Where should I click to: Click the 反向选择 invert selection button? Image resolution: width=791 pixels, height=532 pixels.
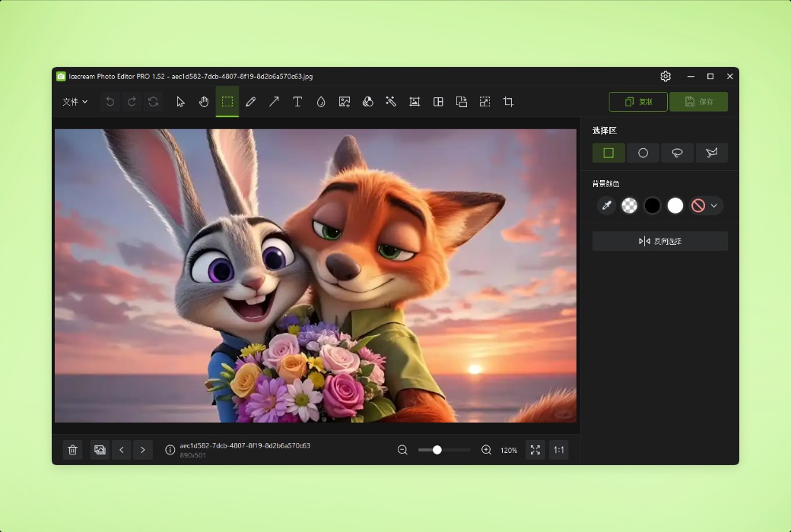660,240
